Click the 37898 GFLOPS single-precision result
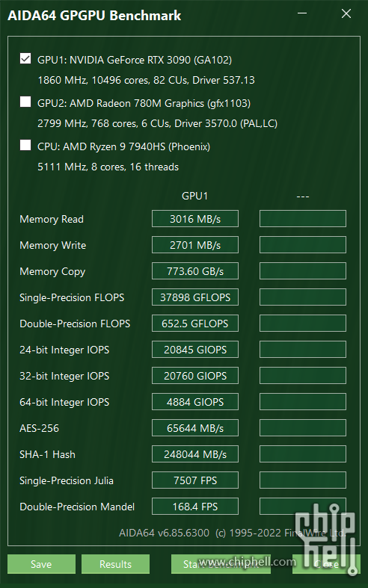Image resolution: width=368 pixels, height=588 pixels. click(x=195, y=297)
